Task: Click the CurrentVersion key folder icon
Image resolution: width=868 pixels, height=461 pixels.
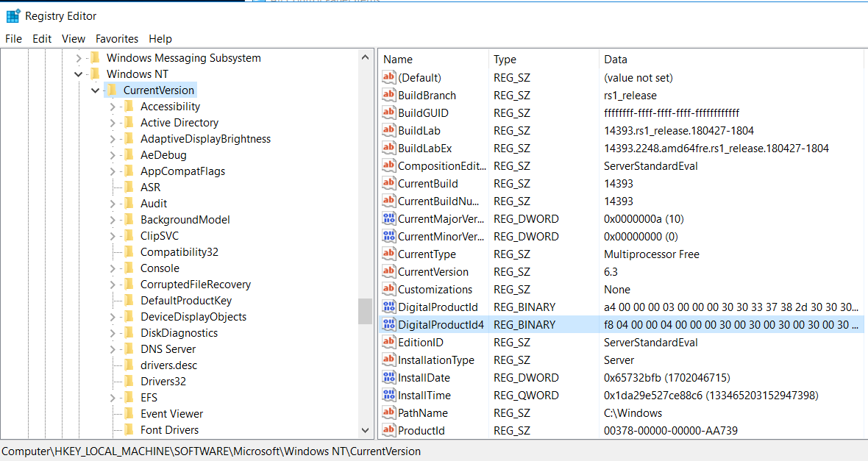Action: [112, 90]
